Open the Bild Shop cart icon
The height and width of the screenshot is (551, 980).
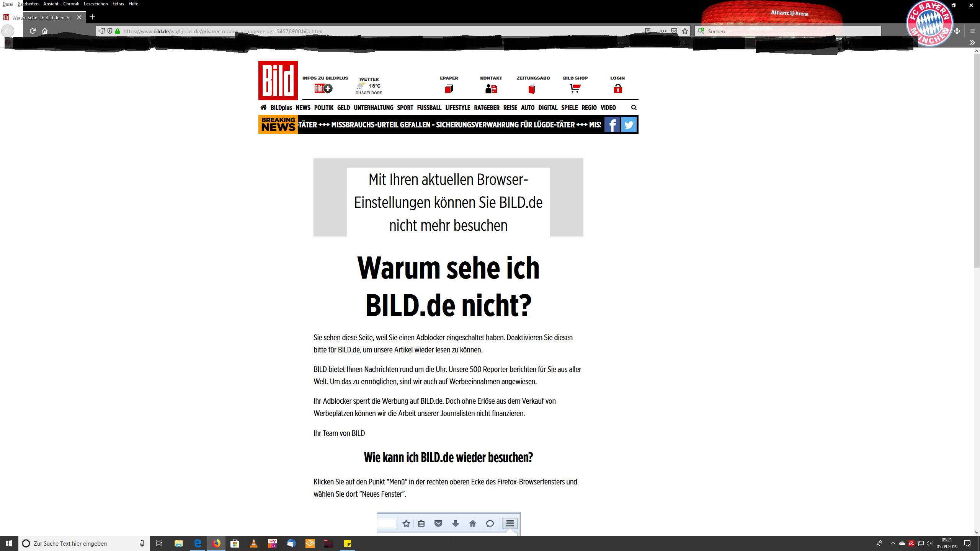click(575, 89)
